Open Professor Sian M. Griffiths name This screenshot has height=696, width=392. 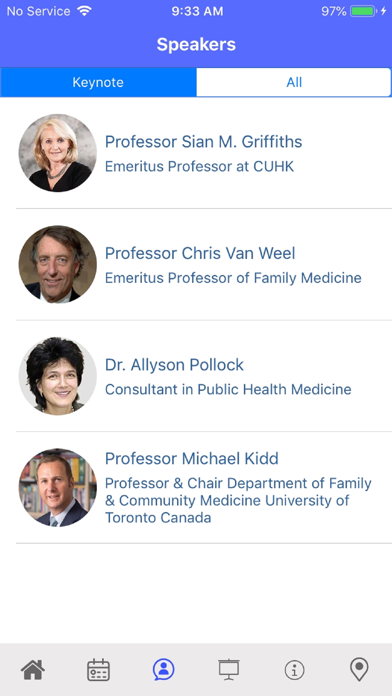click(x=203, y=142)
